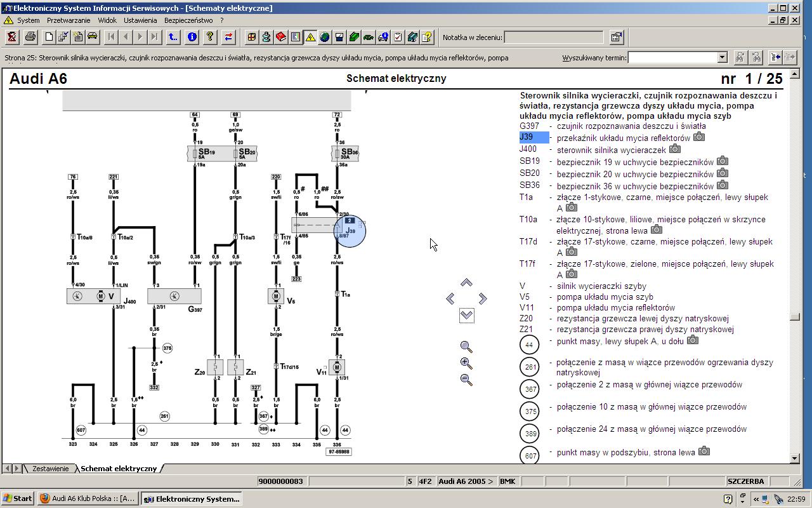Screen dimensions: 812x508
Task: Click the print icon in the toolbar
Action: click(30, 37)
